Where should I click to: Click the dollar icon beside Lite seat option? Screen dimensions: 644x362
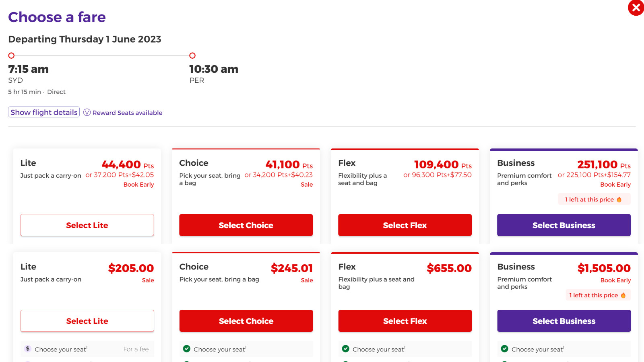click(x=27, y=349)
